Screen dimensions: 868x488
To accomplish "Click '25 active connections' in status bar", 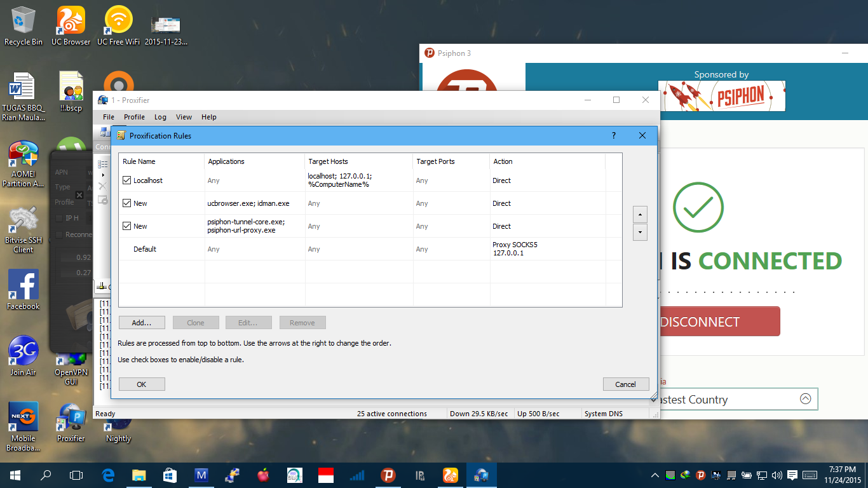I will (x=392, y=414).
